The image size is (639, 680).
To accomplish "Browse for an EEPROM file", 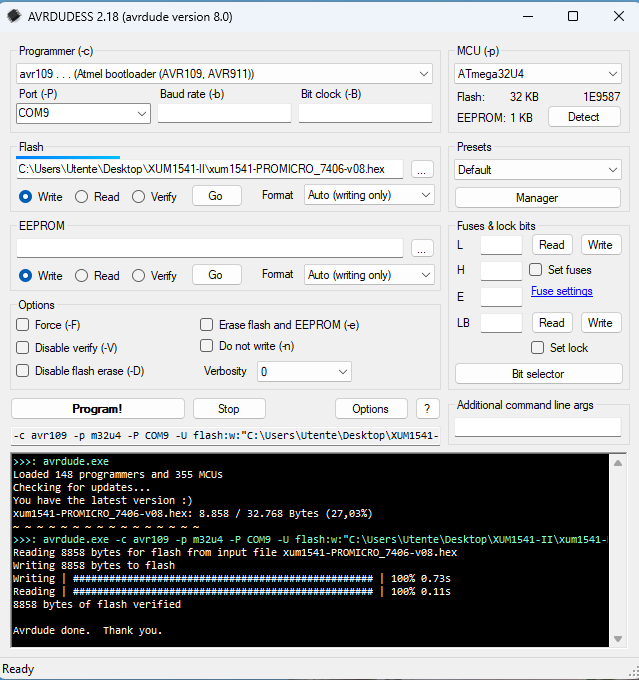I will (x=422, y=248).
